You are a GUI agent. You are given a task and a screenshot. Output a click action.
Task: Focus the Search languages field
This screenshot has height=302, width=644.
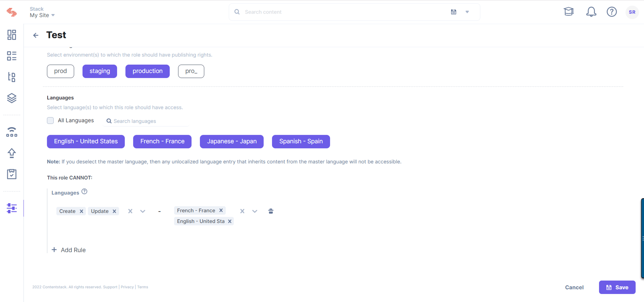[x=146, y=121]
